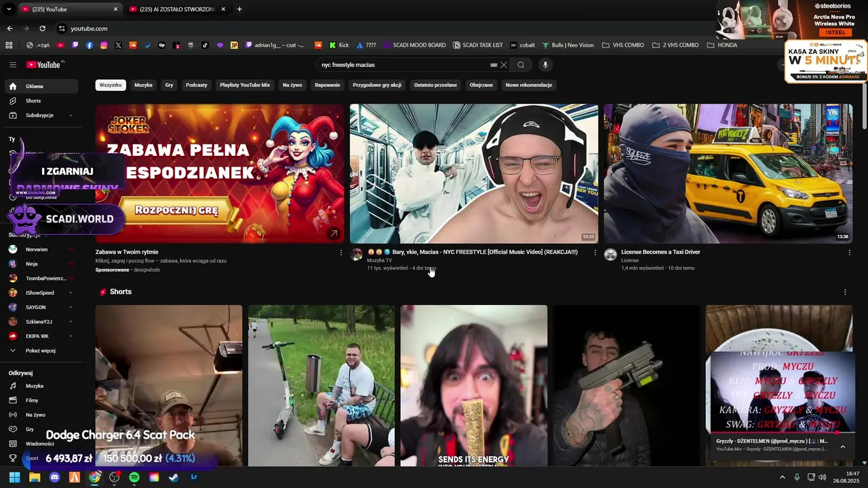
Task: Open options for License Taxi Driver video
Action: pyautogui.click(x=849, y=252)
